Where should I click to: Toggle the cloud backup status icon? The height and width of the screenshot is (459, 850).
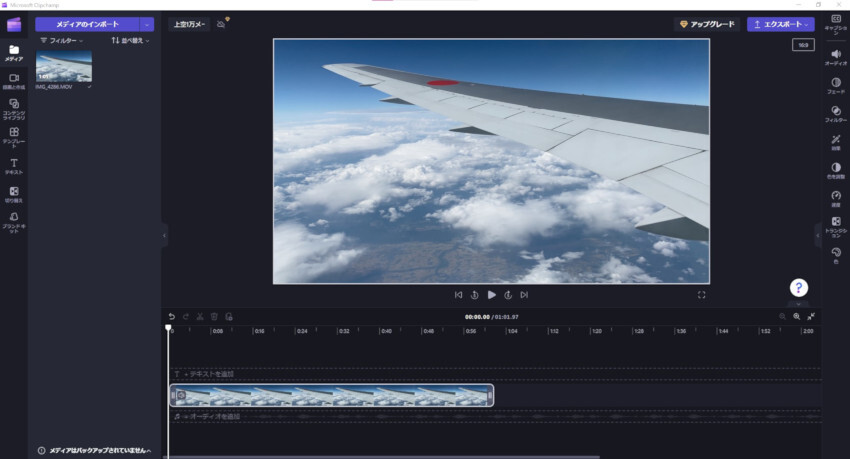point(222,24)
